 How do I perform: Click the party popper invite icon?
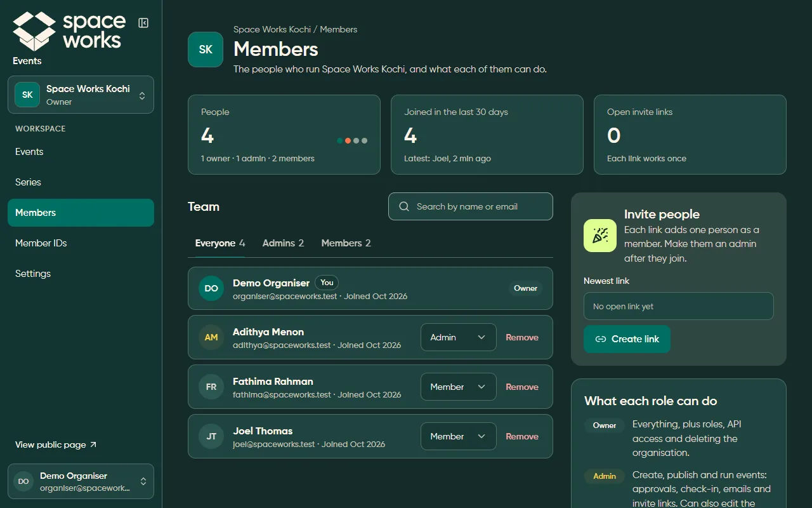tap(600, 236)
